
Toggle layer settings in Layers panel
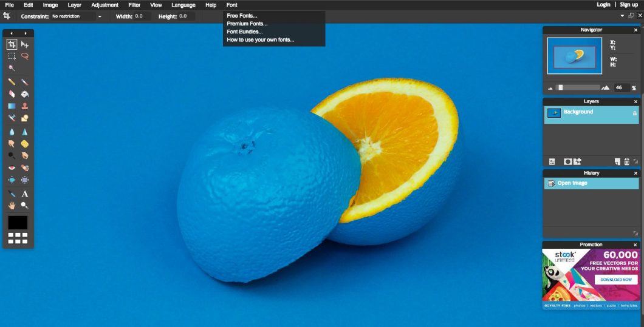click(x=552, y=161)
